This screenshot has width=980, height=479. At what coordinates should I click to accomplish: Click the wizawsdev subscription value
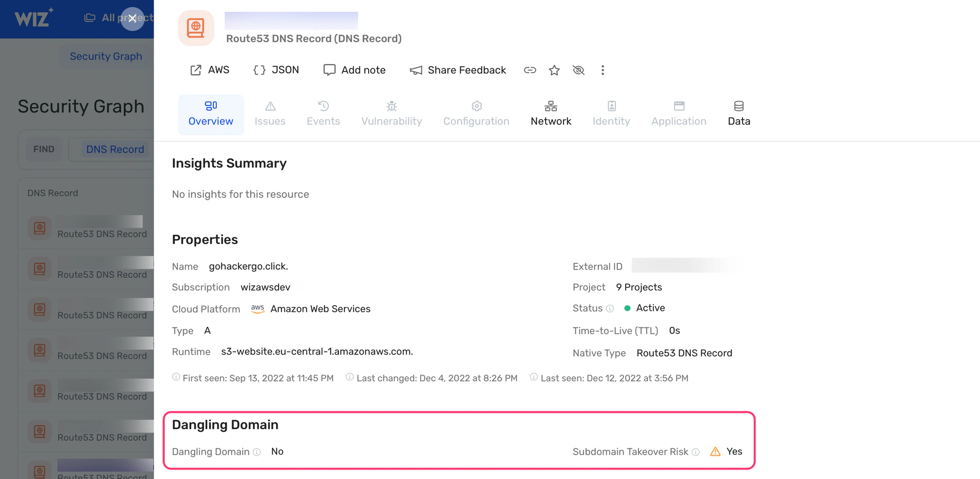click(265, 287)
